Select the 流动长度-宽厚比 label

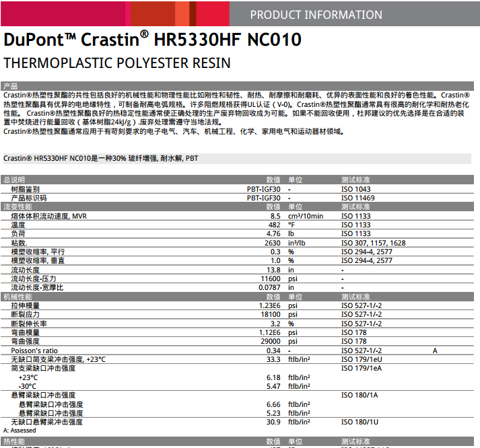click(x=37, y=287)
